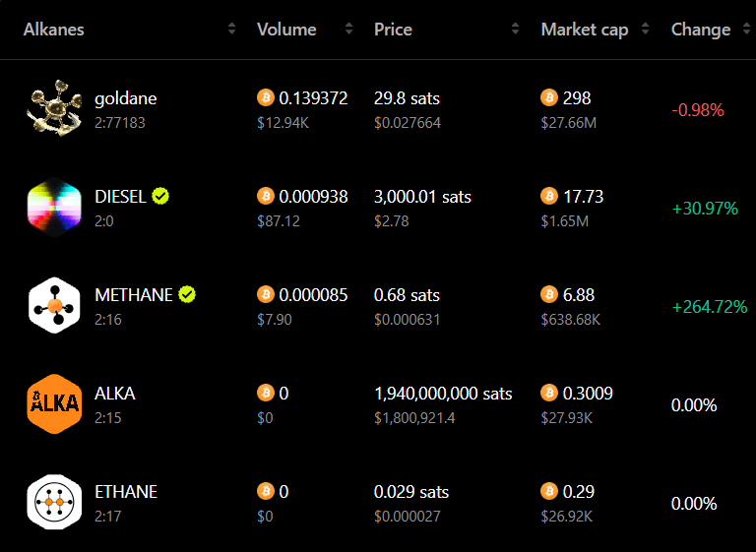The height and width of the screenshot is (552, 756).
Task: Open the METHANE token name link
Action: tap(134, 294)
